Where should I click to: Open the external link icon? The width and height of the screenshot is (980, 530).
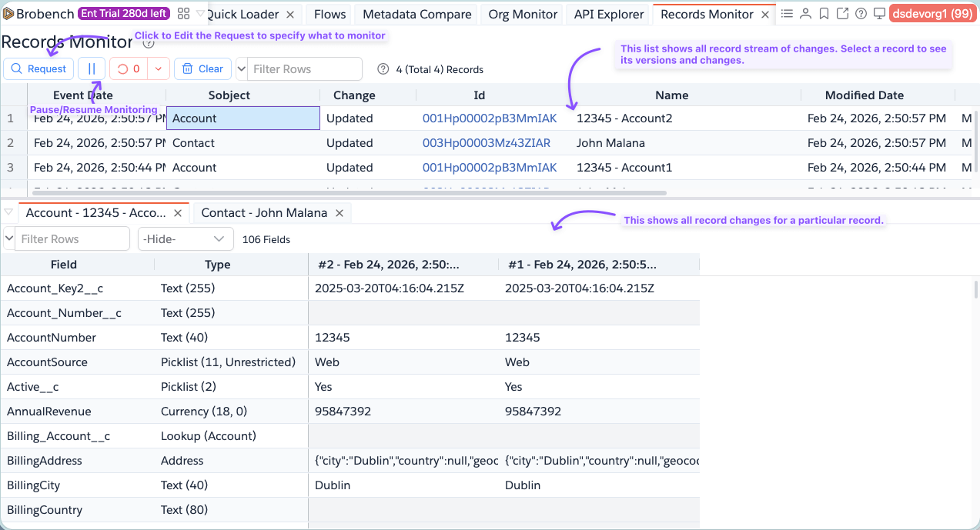point(842,14)
